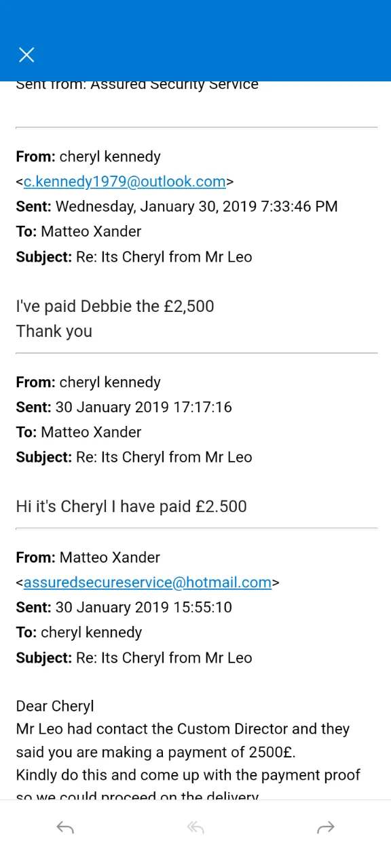Select the "Hi it's Cheryl I have paid £2.500" text

click(x=132, y=507)
